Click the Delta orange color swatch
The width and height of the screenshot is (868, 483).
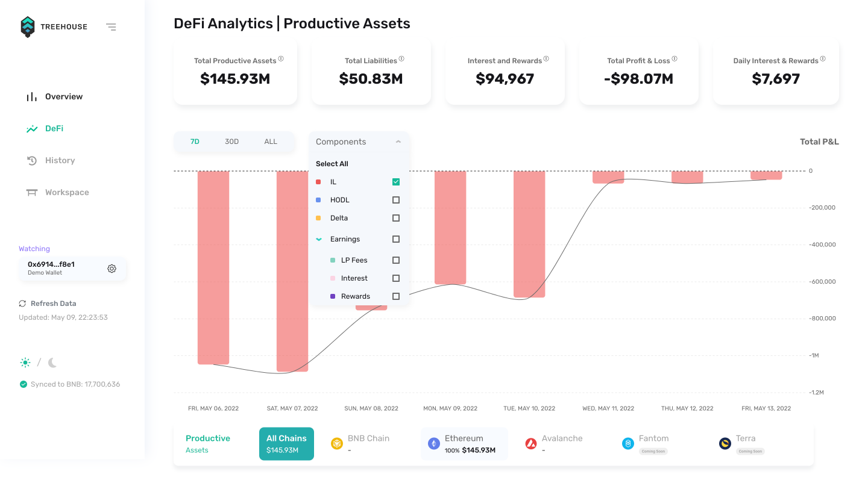tap(318, 218)
